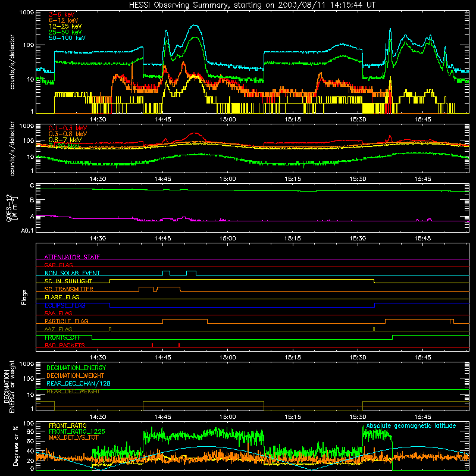
Task: Click the MAX_DET_VS_TOT legend label
Action: [x=74, y=437]
